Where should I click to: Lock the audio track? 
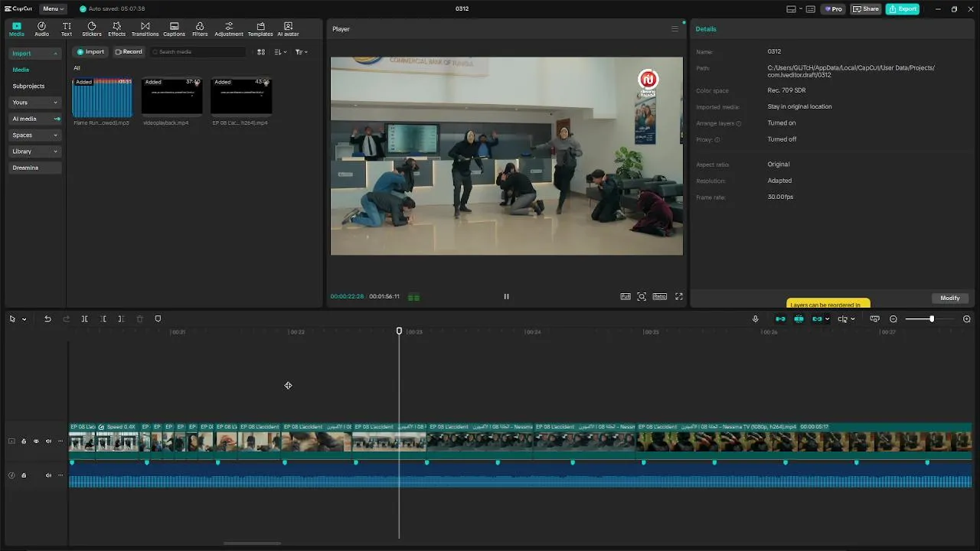coord(23,475)
